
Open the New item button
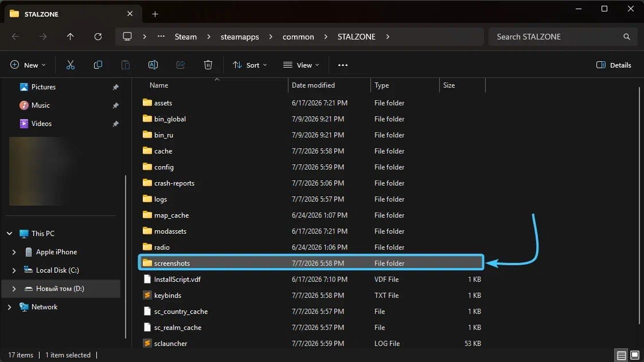pyautogui.click(x=28, y=65)
